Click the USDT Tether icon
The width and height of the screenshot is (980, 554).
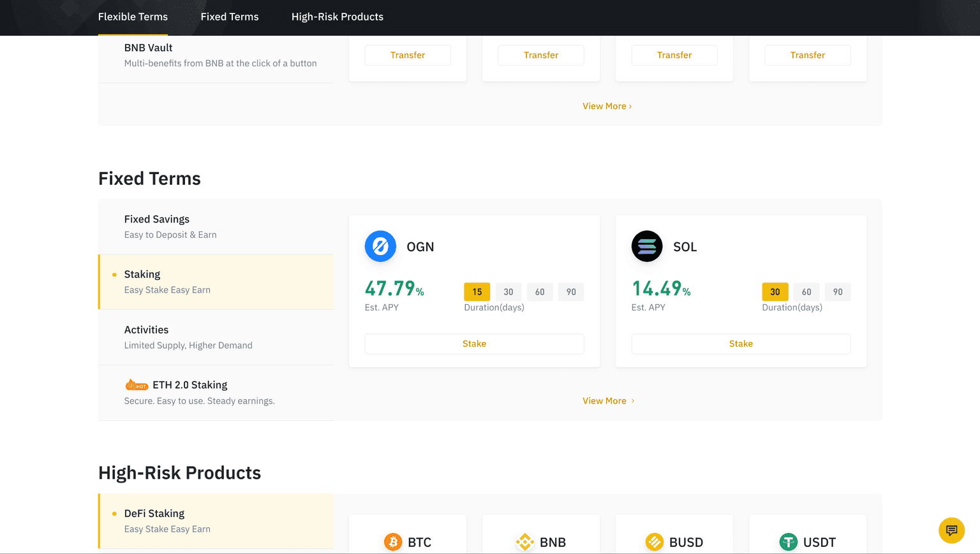tap(789, 542)
